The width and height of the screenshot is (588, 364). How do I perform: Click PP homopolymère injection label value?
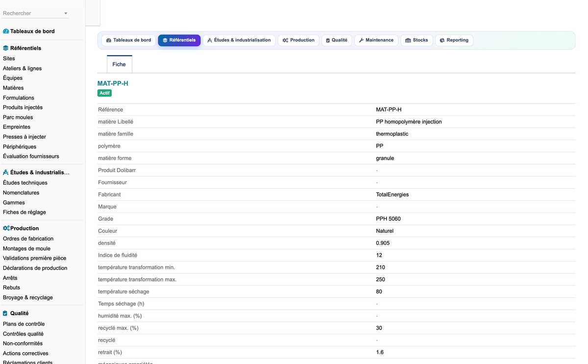click(409, 121)
